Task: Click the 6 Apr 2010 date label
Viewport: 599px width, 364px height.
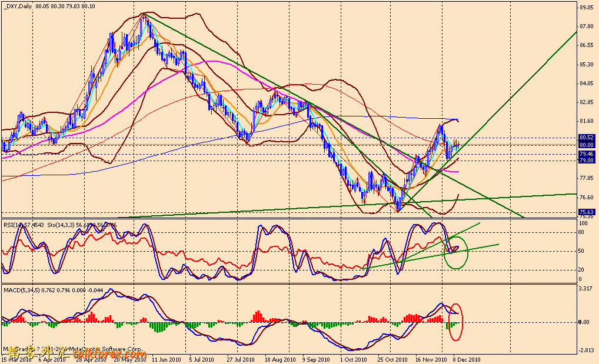Action: point(52,359)
